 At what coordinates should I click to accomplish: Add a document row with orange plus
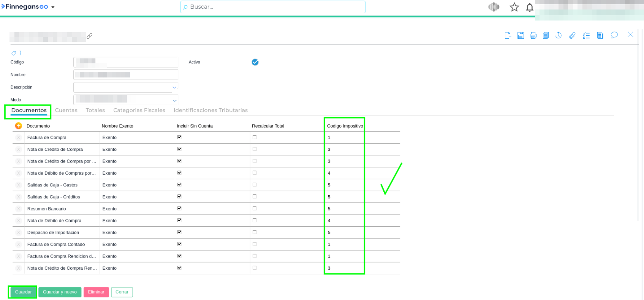tap(18, 126)
